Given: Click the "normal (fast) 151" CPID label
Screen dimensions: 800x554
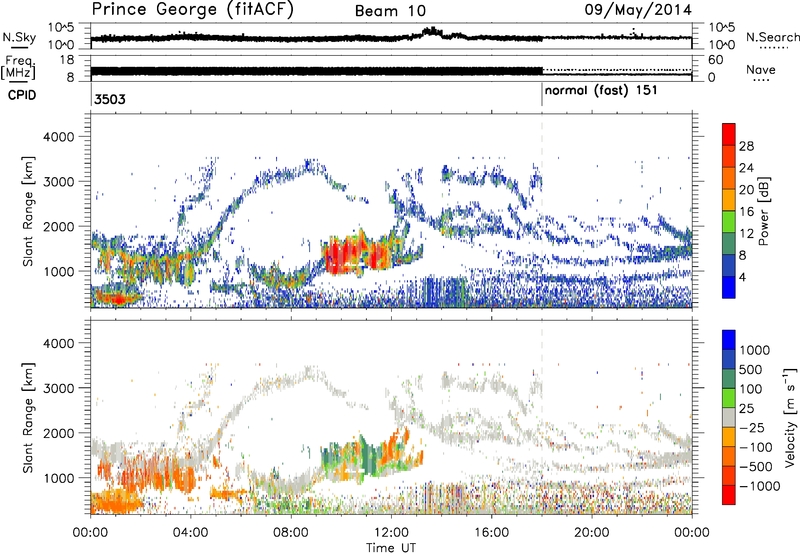Looking at the screenshot, I should coord(601,91).
